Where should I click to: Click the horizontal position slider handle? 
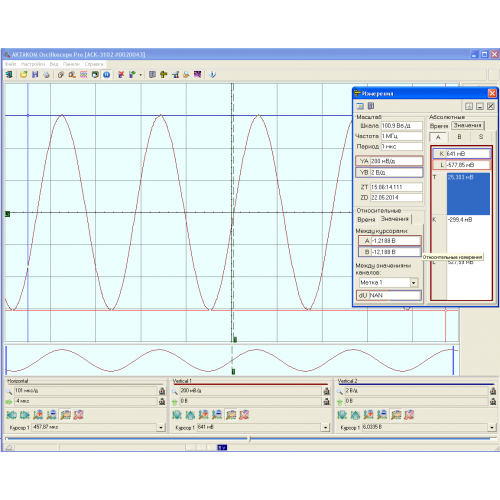[250, 439]
